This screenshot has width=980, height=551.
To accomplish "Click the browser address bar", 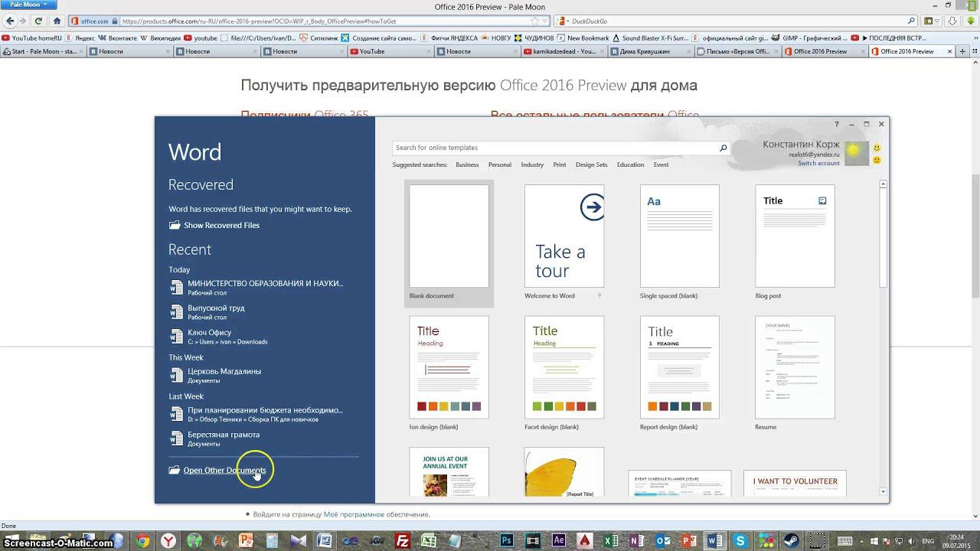I will (303, 21).
